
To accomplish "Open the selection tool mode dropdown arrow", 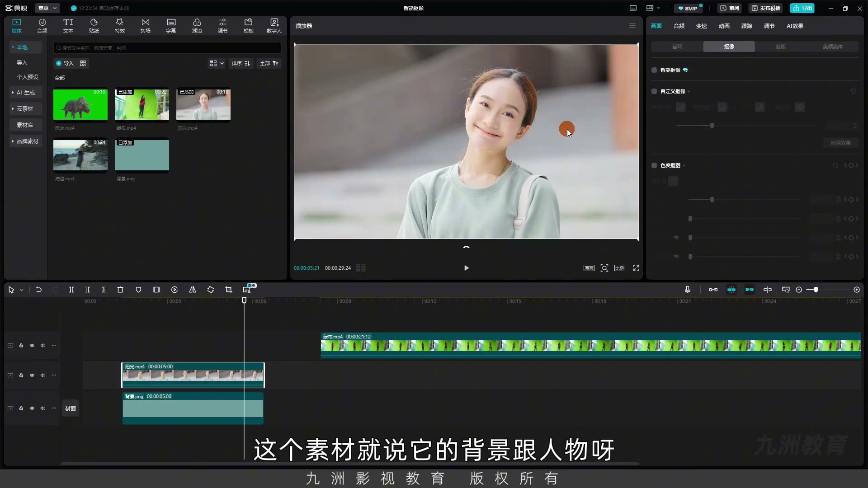I will pyautogui.click(x=21, y=290).
